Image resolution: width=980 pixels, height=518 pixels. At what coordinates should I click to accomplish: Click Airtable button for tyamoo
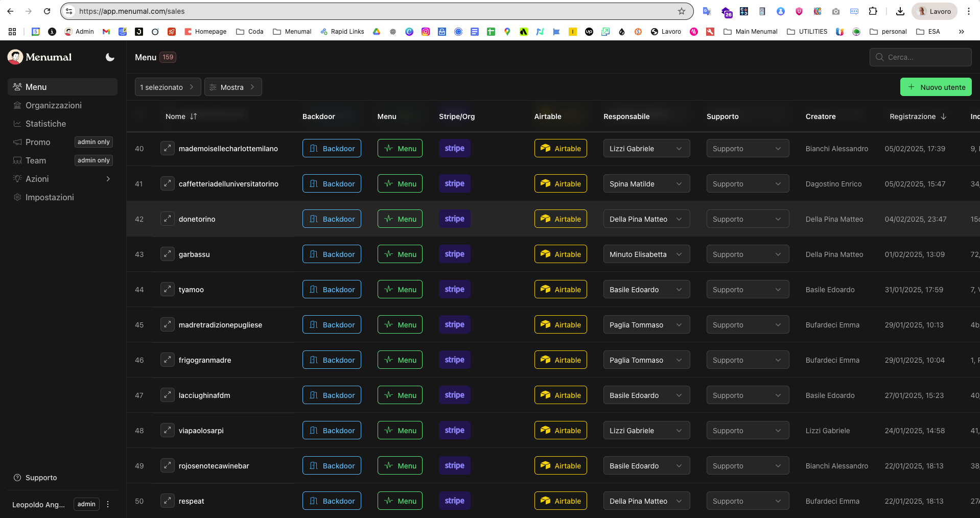pos(561,290)
